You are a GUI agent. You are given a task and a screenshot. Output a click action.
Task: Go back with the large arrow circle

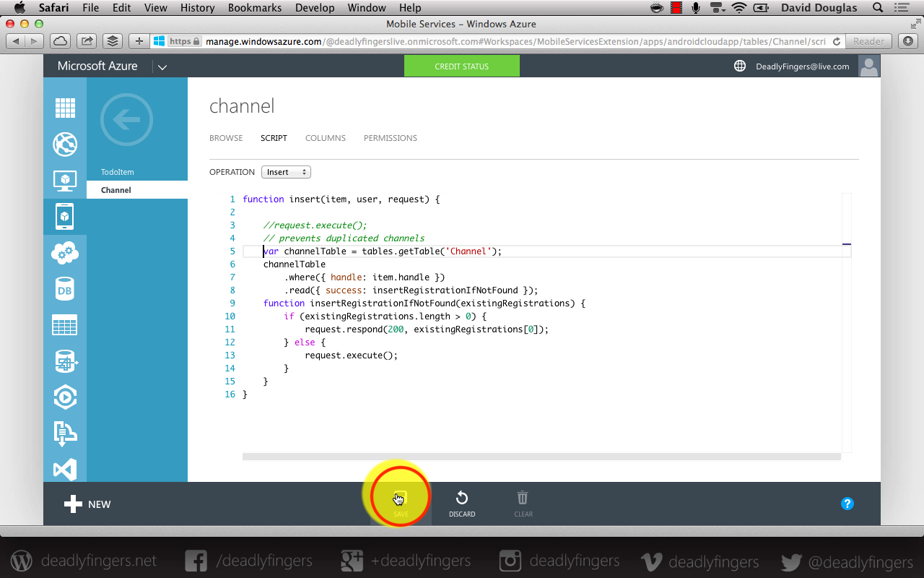pos(127,119)
